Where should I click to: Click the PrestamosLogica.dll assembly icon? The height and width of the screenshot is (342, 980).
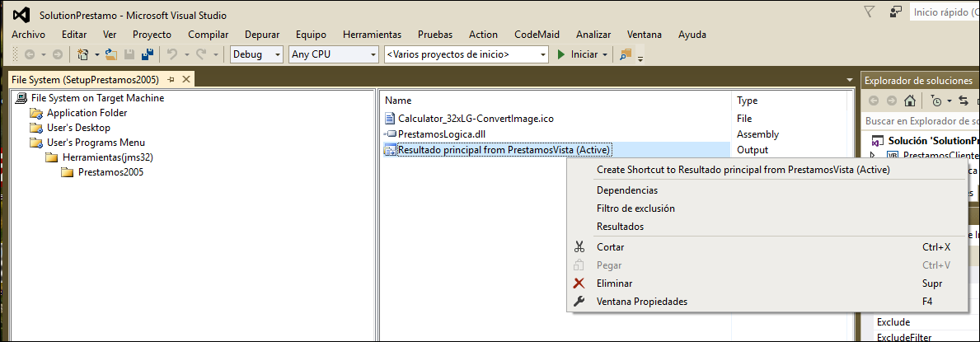[x=390, y=134]
